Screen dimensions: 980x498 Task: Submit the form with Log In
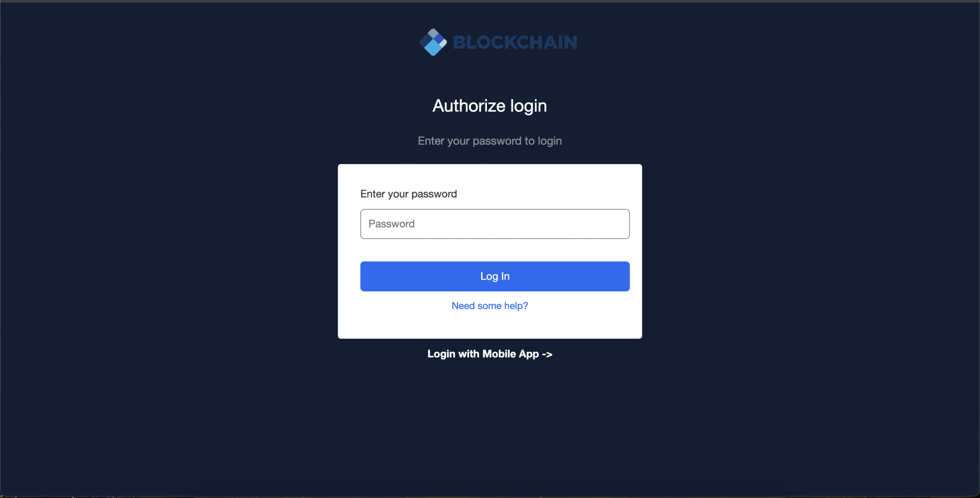495,276
